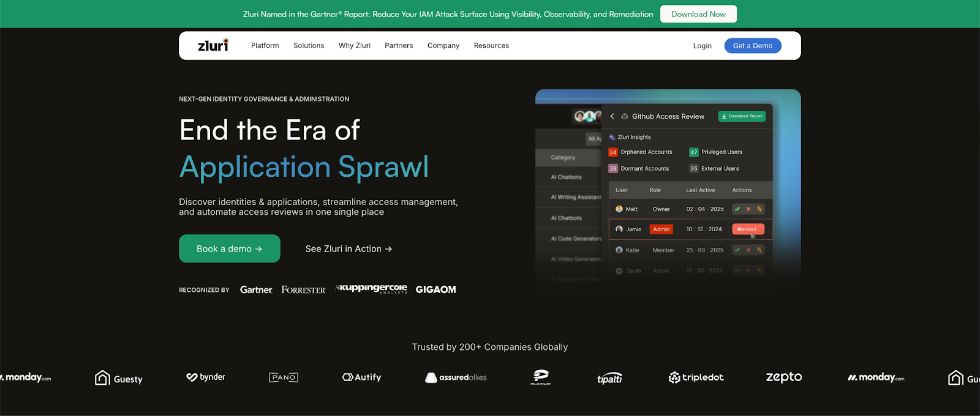Open the Company menu
This screenshot has width=980, height=416.
[443, 45]
